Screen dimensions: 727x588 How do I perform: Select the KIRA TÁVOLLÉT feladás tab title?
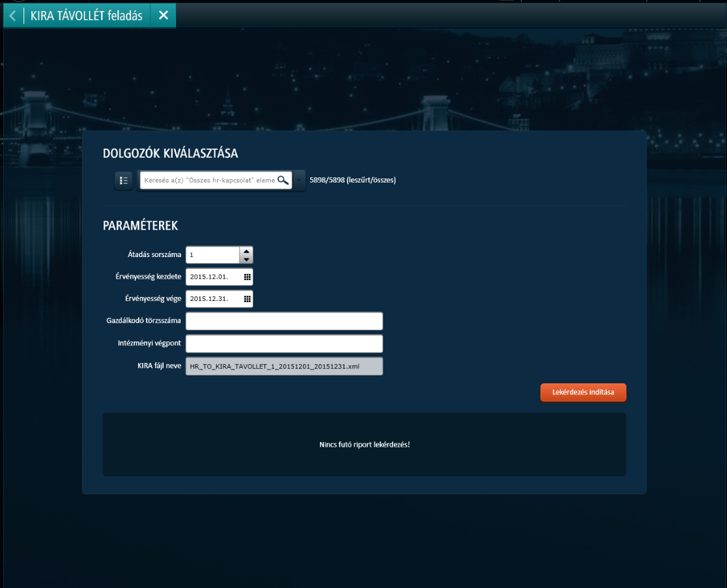[x=86, y=16]
